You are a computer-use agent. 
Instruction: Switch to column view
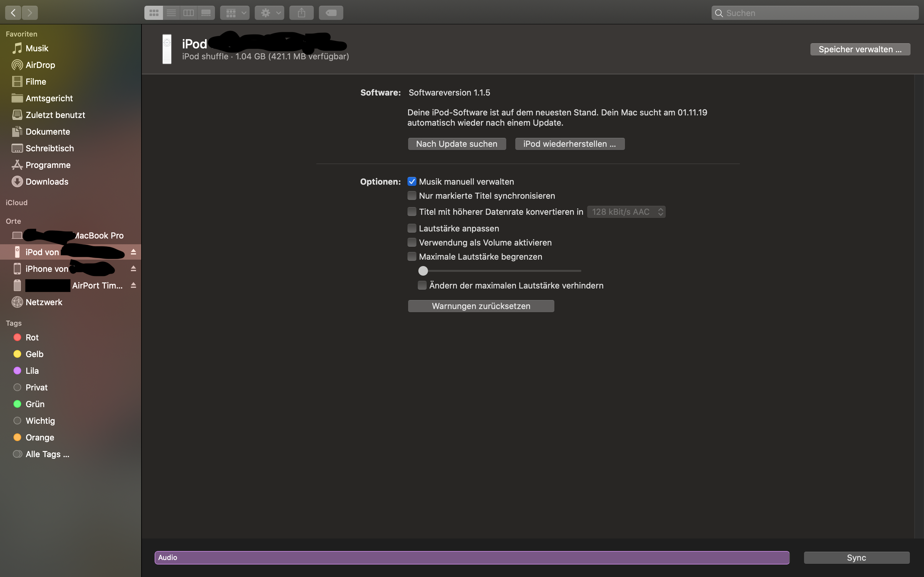(x=189, y=13)
